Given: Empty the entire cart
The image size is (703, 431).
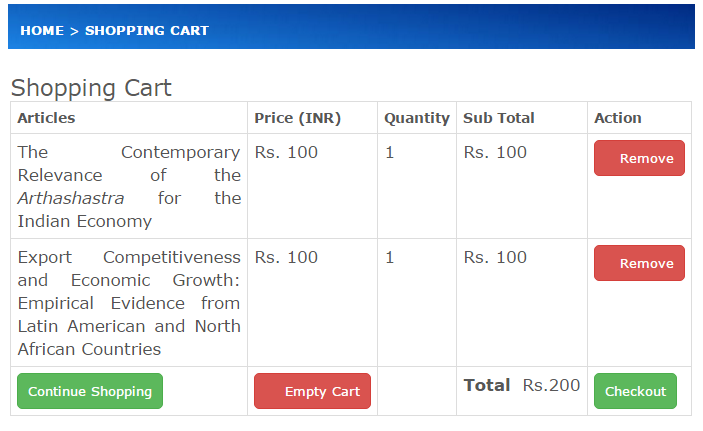Looking at the screenshot, I should pyautogui.click(x=312, y=391).
